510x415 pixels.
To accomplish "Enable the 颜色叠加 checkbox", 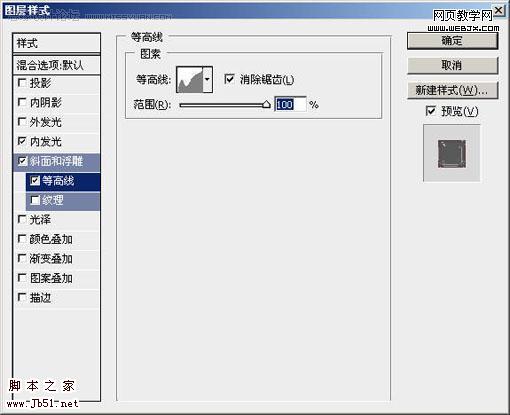I will click(22, 239).
